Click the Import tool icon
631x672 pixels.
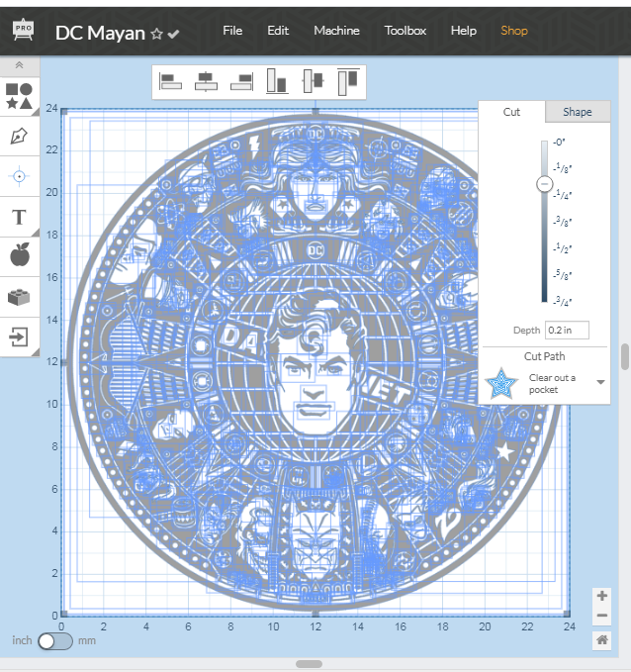pyautogui.click(x=19, y=336)
